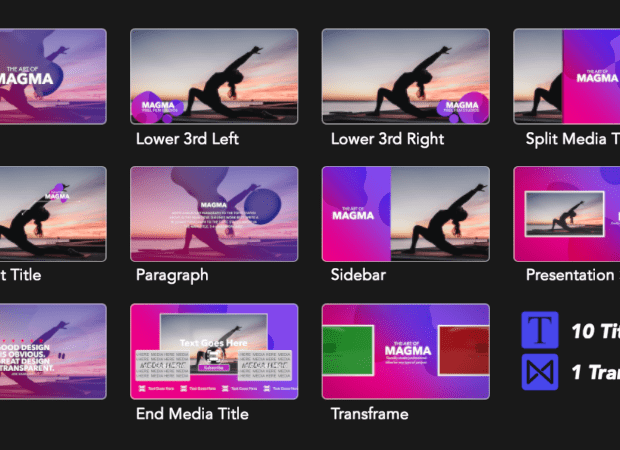Viewport: 620px width, 450px height.
Task: Select the Lower 3rd Left thumbnail
Action: [214, 76]
